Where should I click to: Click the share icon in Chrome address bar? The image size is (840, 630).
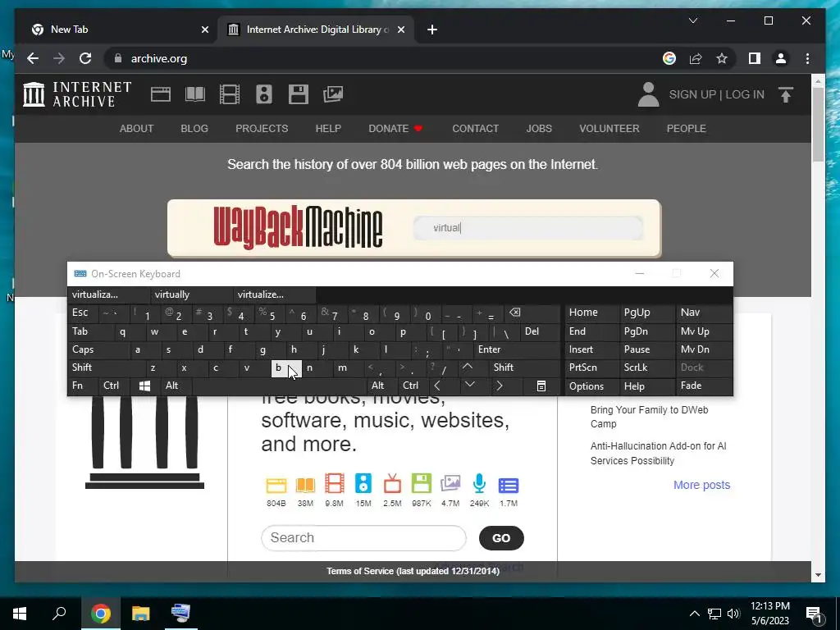point(696,58)
